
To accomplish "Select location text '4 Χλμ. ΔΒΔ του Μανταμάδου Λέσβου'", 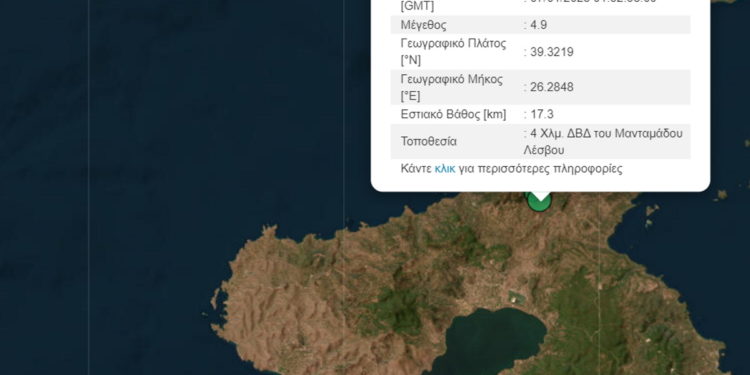I will [603, 142].
